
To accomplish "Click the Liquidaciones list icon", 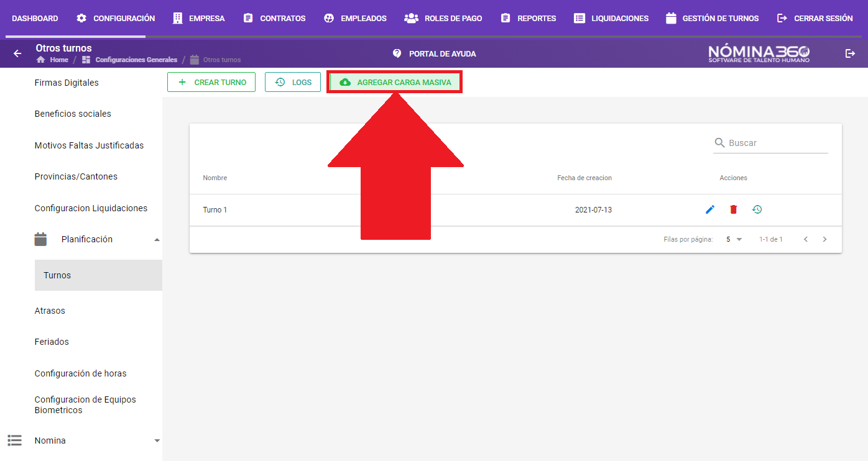I will coord(579,18).
